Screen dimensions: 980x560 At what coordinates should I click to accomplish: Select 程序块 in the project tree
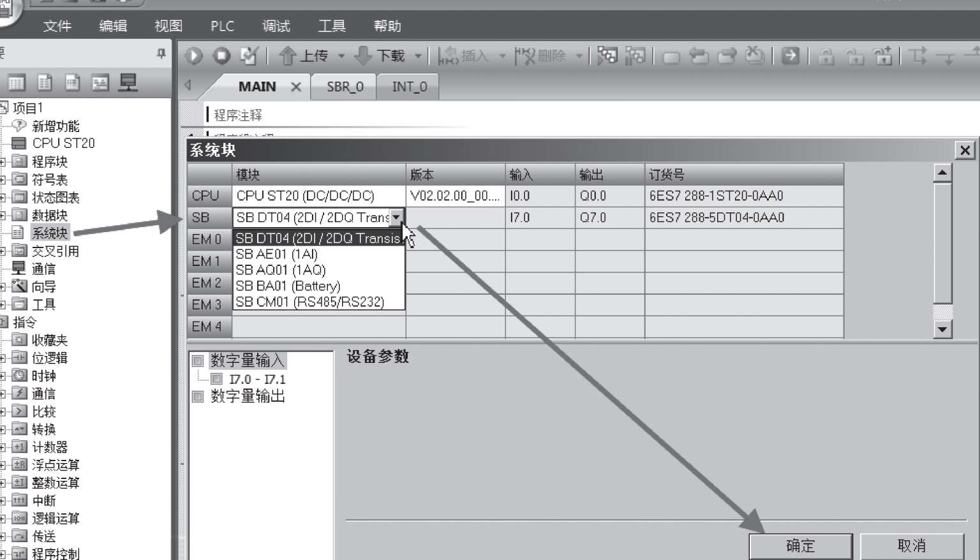50,162
